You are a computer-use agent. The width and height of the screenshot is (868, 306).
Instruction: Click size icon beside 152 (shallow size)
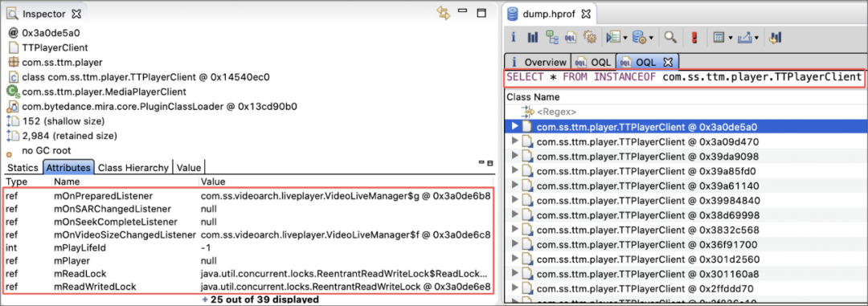point(14,121)
